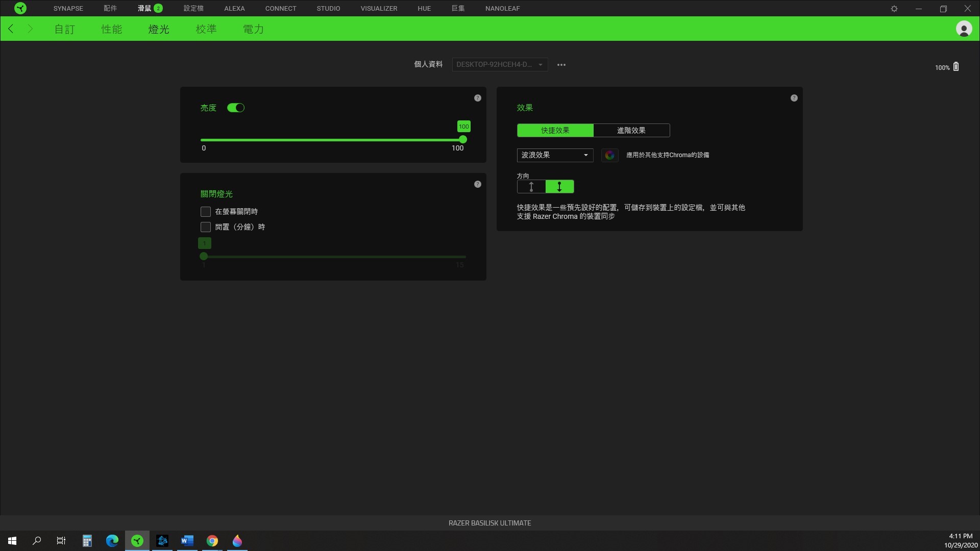Open Windows taskbar search
980x551 pixels.
coord(37,540)
